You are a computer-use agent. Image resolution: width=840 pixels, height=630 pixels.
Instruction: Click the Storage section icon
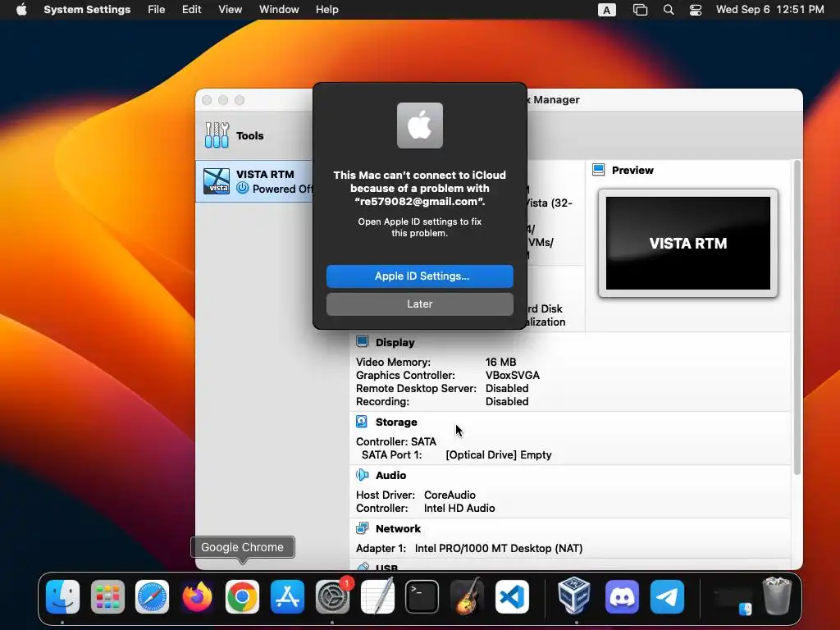click(x=362, y=422)
